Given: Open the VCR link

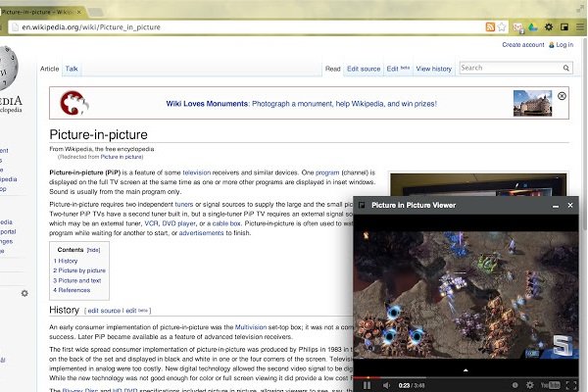Looking at the screenshot, I should point(151,223).
